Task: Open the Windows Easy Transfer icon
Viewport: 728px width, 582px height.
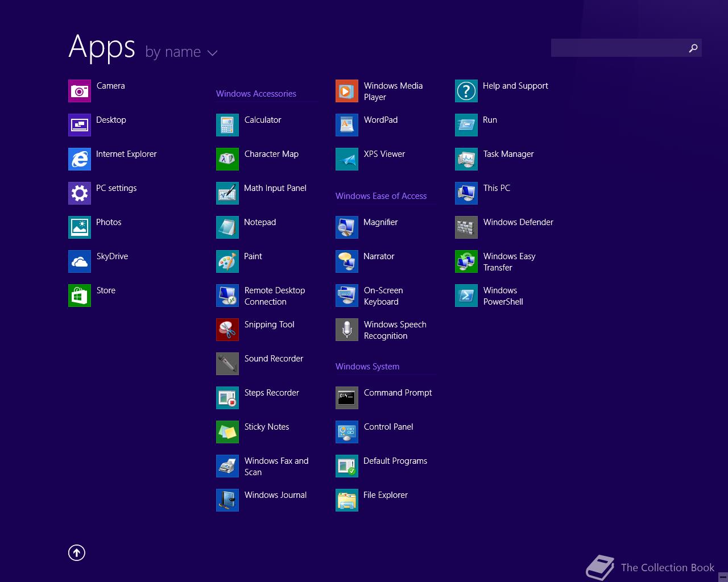Action: (466, 261)
